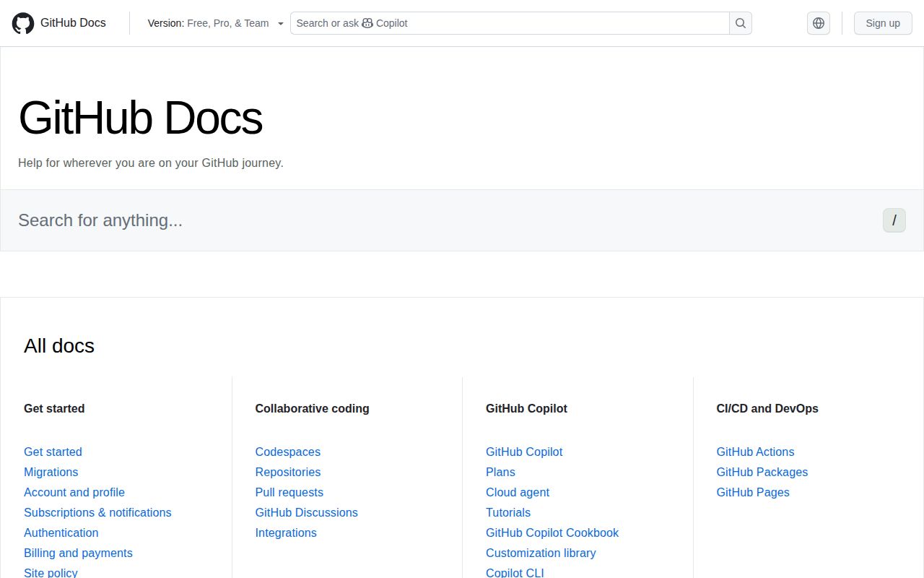The width and height of the screenshot is (924, 578).
Task: Click the All docs heading
Action: [59, 345]
